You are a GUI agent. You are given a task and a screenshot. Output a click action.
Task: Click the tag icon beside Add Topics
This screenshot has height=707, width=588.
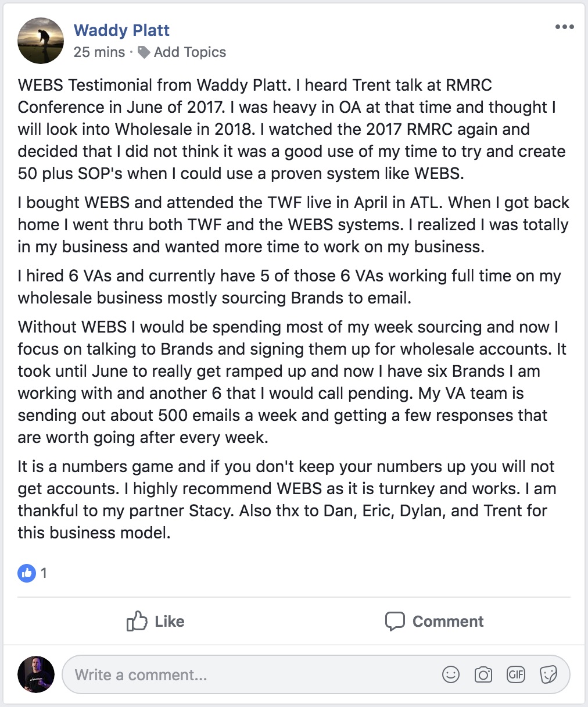(144, 52)
